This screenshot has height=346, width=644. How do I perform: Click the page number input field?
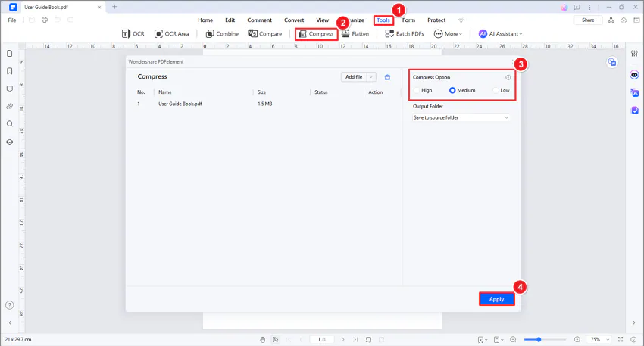click(321, 339)
